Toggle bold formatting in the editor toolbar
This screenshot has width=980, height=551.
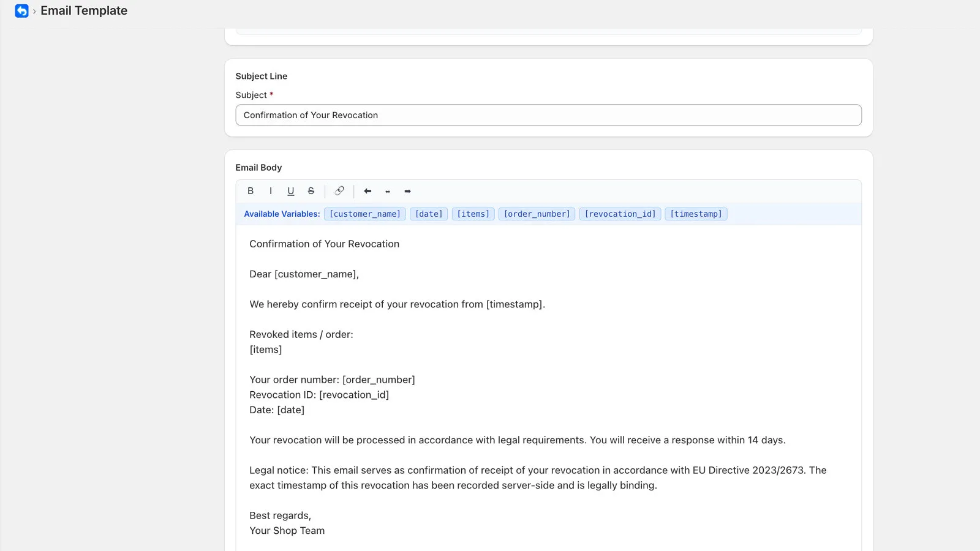(x=251, y=191)
